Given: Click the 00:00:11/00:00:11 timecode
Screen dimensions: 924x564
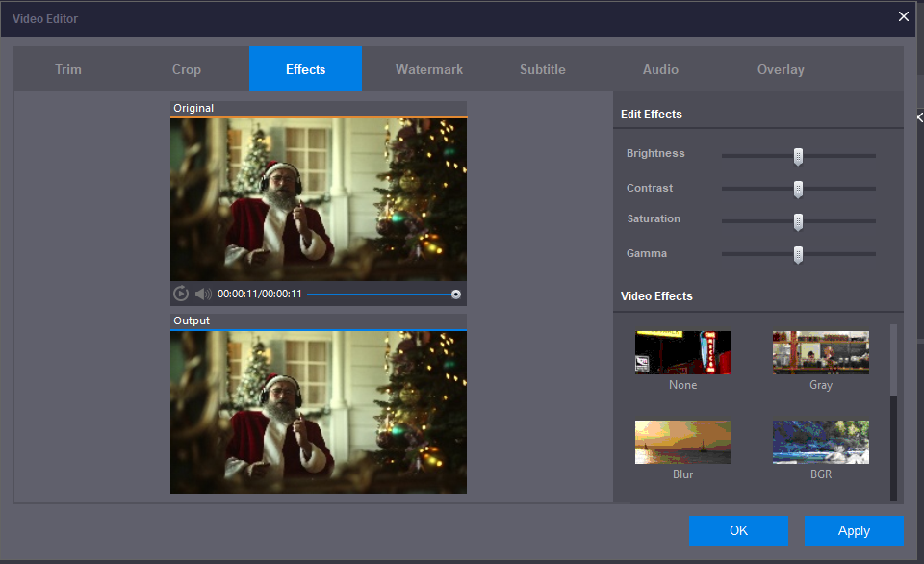Looking at the screenshot, I should tap(259, 294).
